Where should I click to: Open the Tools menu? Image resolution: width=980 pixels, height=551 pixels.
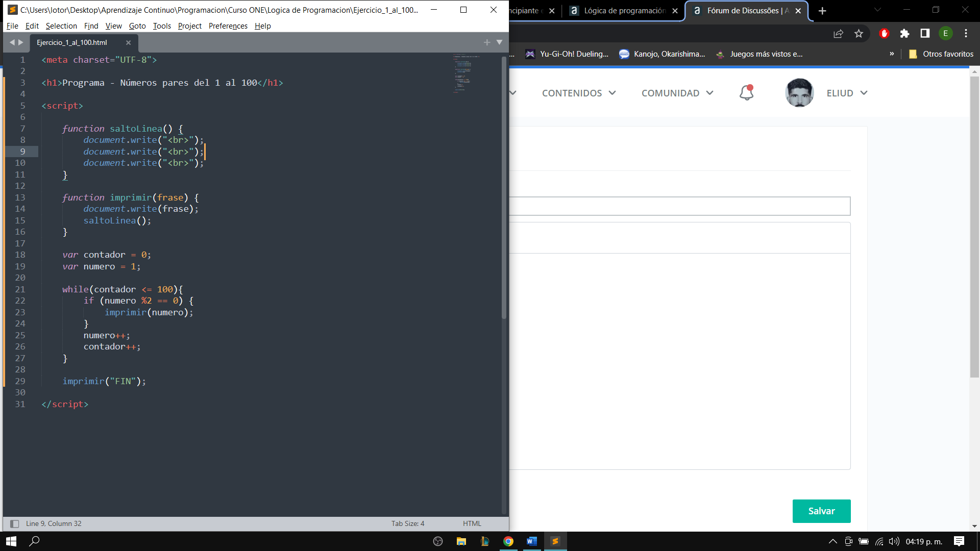pos(162,26)
